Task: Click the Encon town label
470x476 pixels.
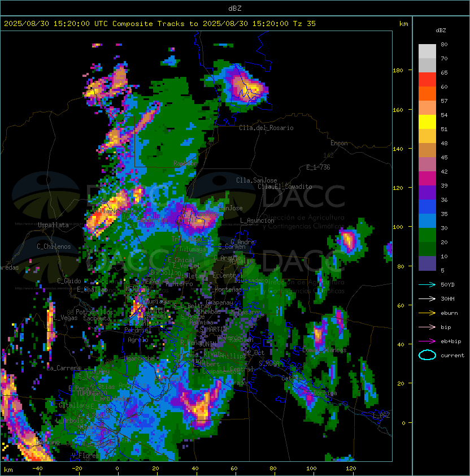Action: coord(339,143)
